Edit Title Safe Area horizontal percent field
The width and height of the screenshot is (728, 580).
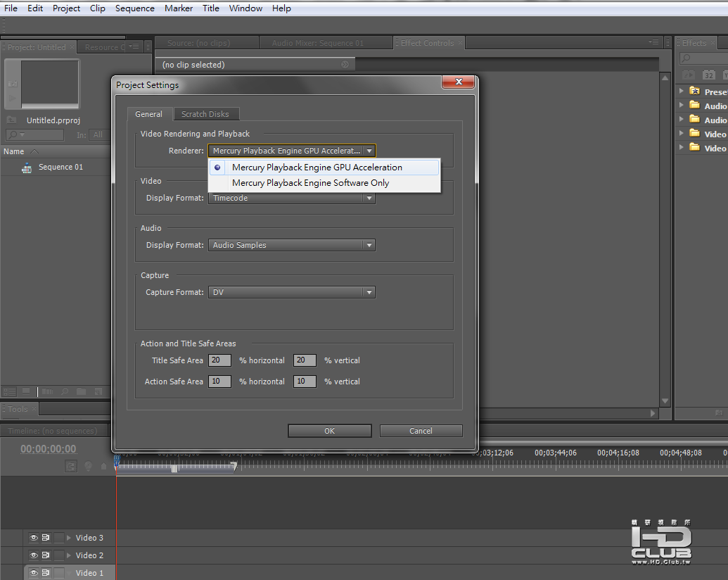219,360
